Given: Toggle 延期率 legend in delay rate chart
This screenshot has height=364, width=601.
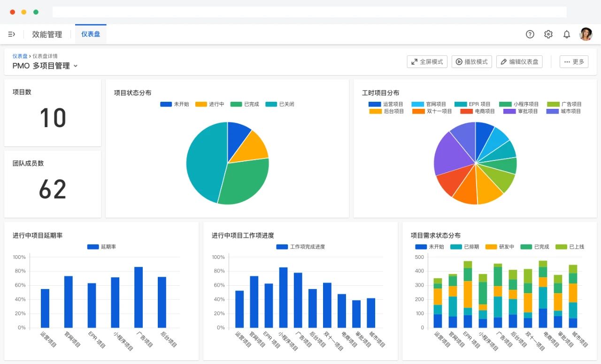Looking at the screenshot, I should pos(101,247).
